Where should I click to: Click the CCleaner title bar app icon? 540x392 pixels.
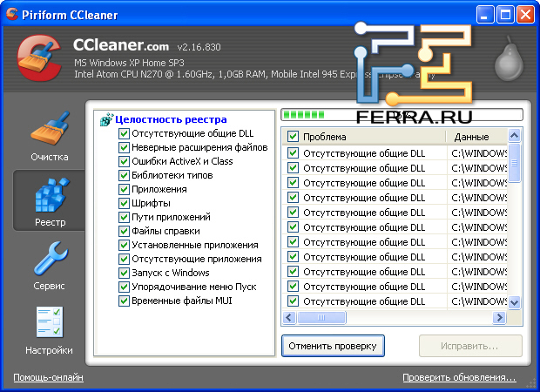pyautogui.click(x=11, y=14)
